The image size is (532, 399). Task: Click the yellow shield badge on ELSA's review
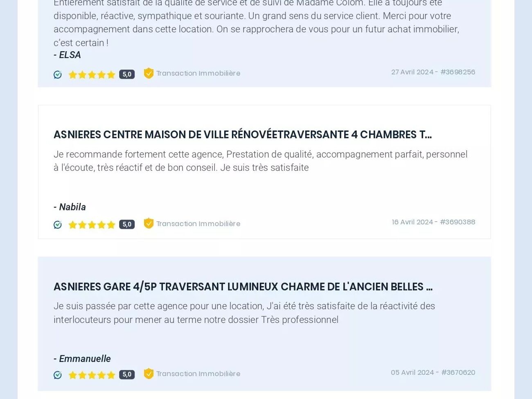[x=149, y=73]
